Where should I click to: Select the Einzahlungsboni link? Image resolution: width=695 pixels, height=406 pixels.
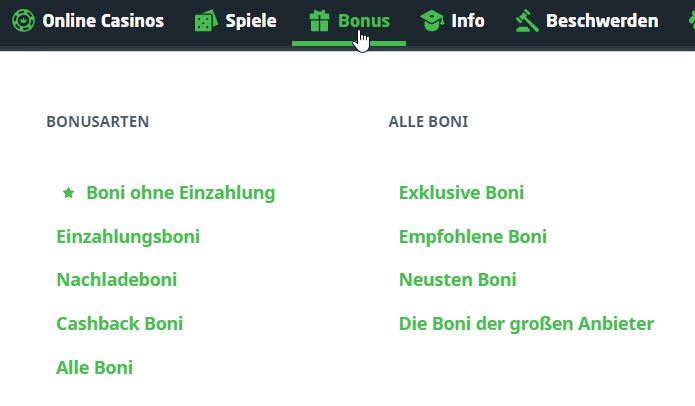point(128,237)
